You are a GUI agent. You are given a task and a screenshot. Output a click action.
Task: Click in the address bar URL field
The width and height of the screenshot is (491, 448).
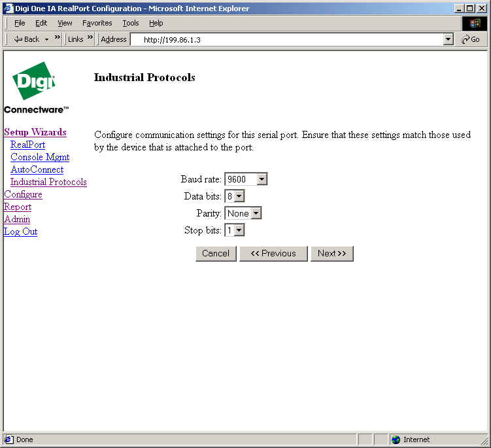[288, 39]
